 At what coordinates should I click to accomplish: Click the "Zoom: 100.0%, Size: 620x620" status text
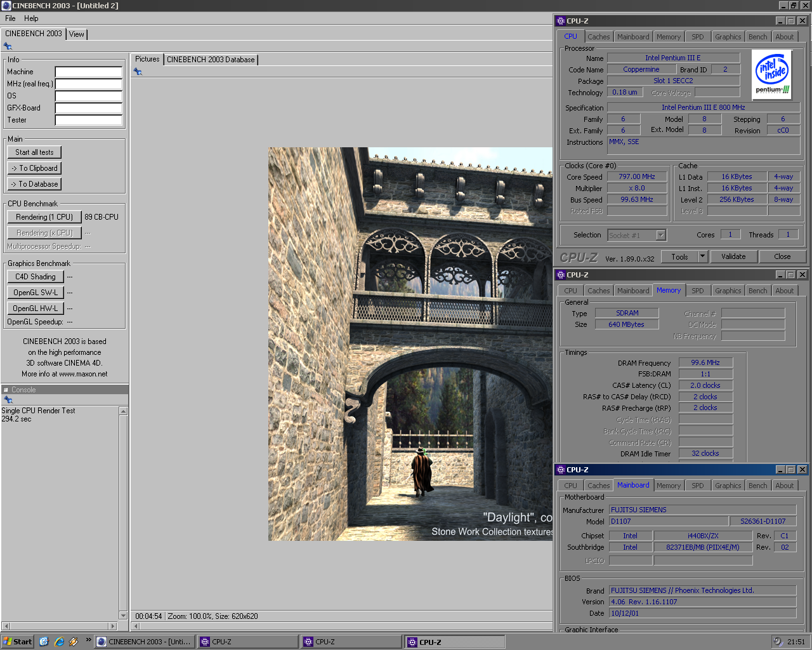pos(213,616)
